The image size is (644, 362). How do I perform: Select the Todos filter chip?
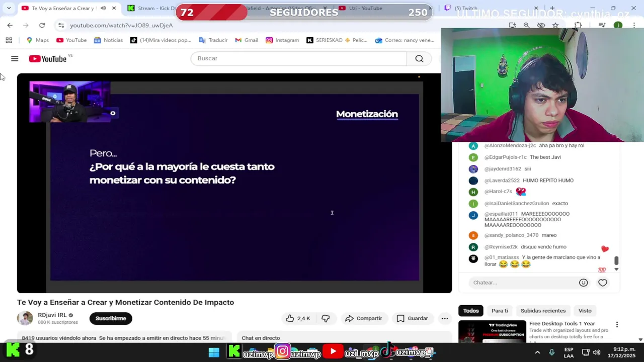(x=471, y=311)
